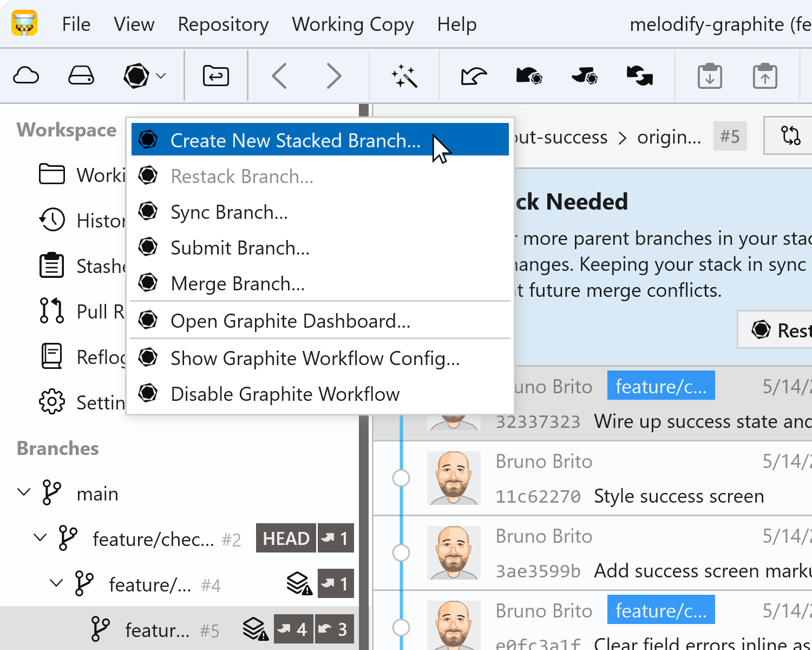
Task: Click the create stacked branch arrow icon
Action: 474,76
